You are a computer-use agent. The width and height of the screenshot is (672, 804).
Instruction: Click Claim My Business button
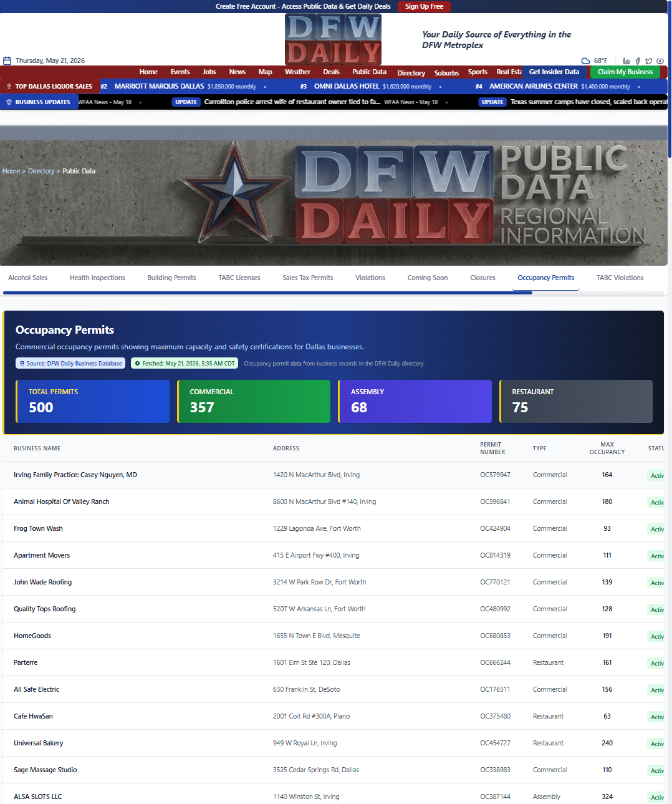point(625,72)
